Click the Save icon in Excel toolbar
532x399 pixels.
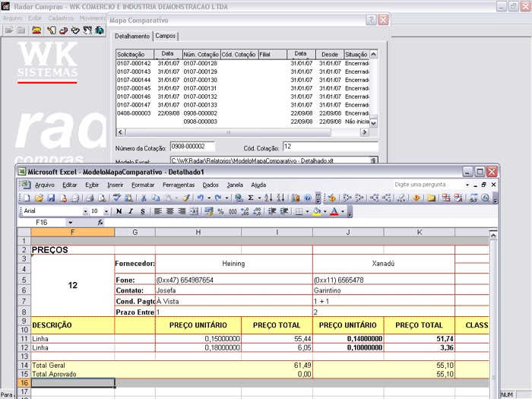(52, 198)
